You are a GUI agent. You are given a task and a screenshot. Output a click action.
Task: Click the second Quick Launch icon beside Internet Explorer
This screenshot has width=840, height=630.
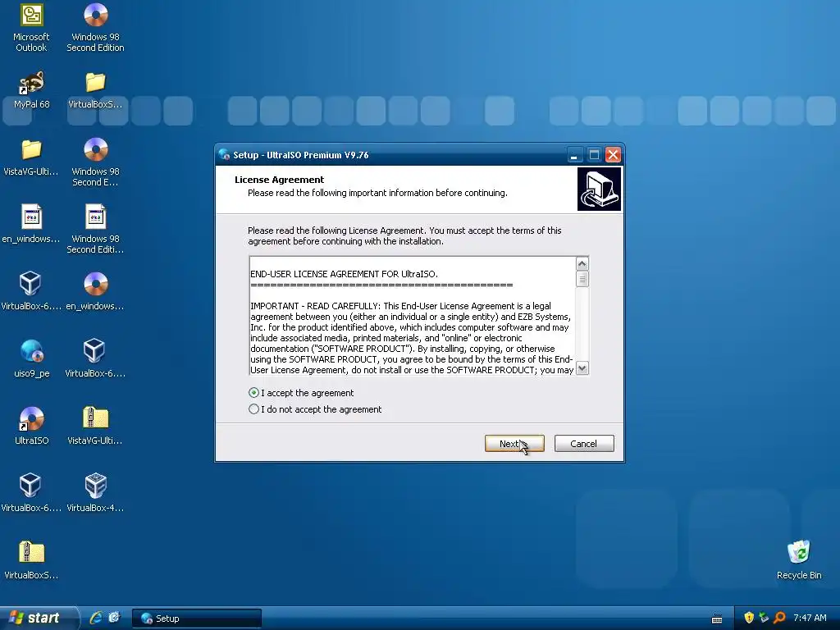(x=114, y=618)
